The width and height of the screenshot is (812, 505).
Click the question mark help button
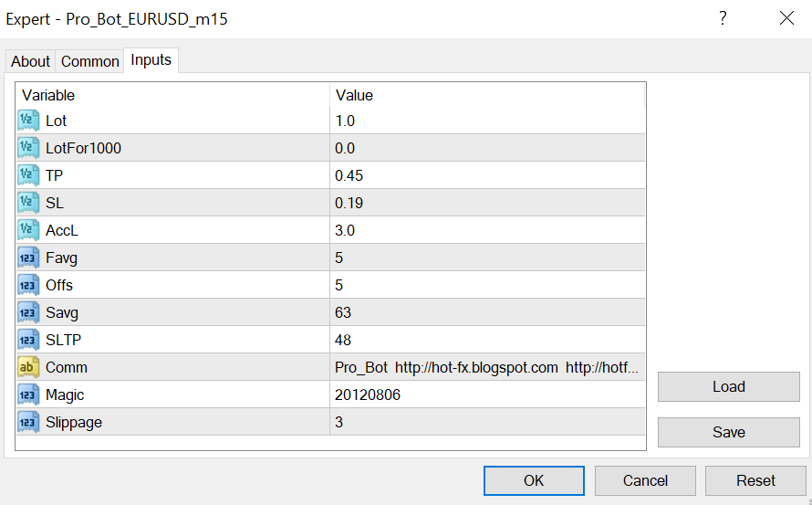(723, 18)
